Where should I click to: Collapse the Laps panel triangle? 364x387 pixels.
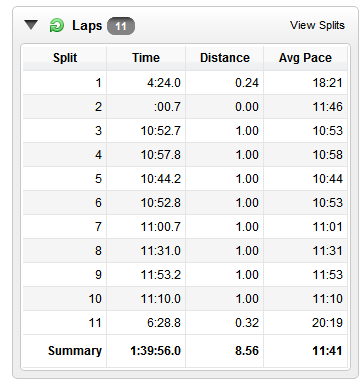coord(31,25)
